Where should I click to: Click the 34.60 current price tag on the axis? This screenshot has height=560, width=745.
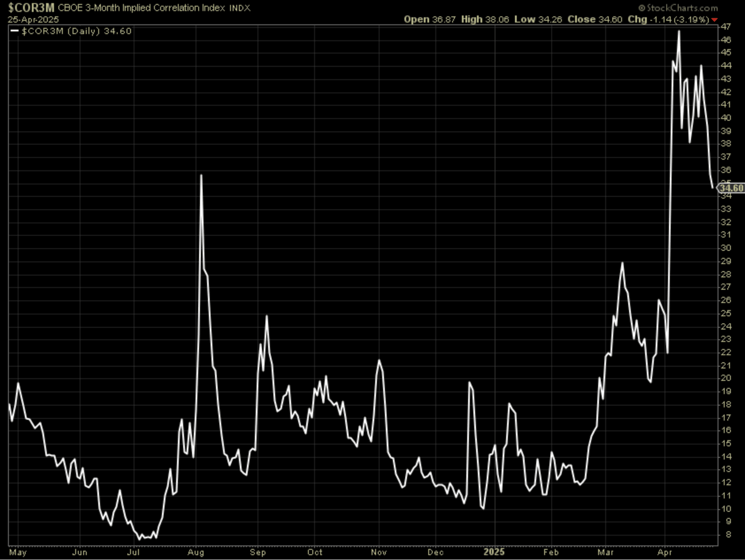731,188
